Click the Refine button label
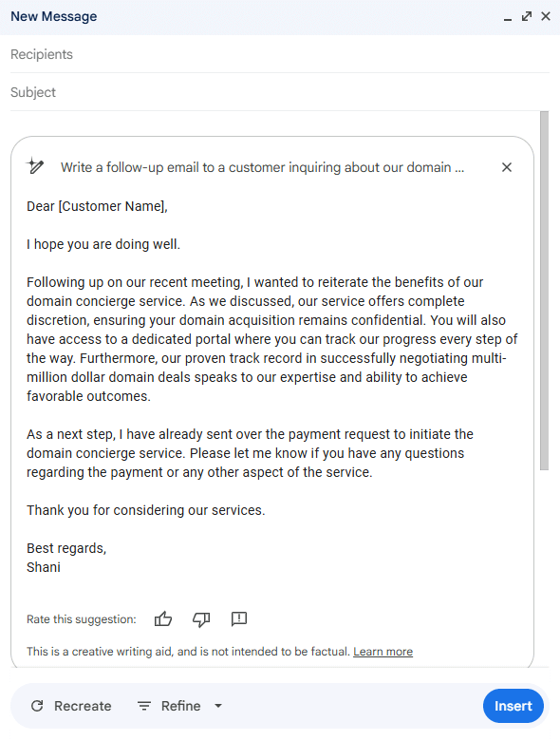Screen dimensions: 560x741 click(181, 706)
